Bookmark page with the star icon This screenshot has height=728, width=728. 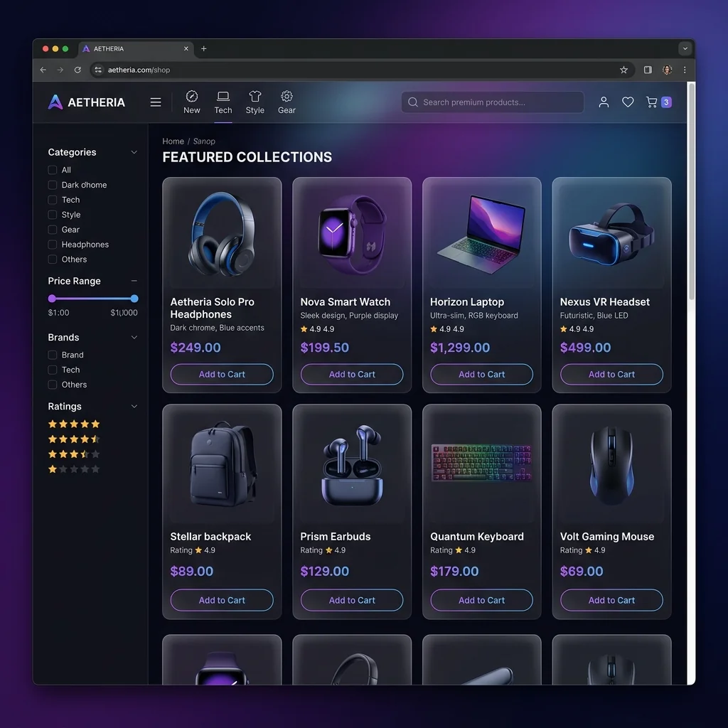coord(623,70)
